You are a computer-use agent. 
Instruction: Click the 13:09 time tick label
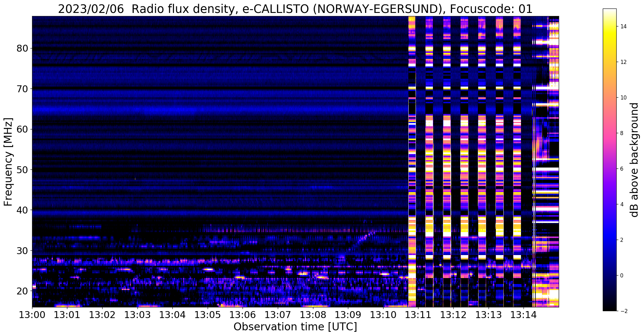pos(348,315)
